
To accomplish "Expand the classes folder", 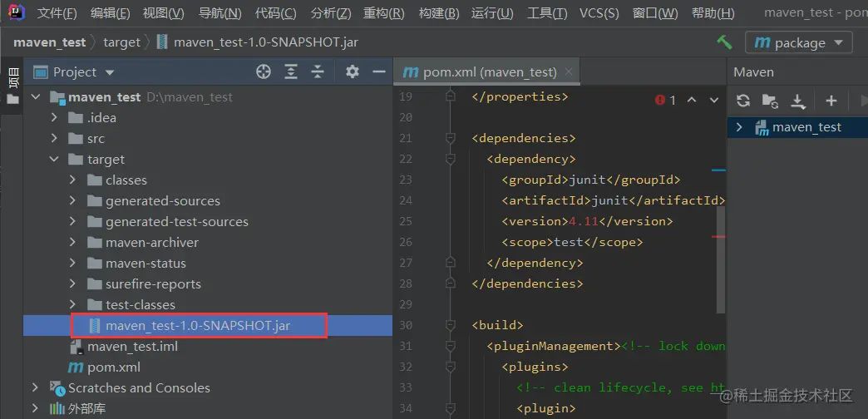I will coord(72,180).
